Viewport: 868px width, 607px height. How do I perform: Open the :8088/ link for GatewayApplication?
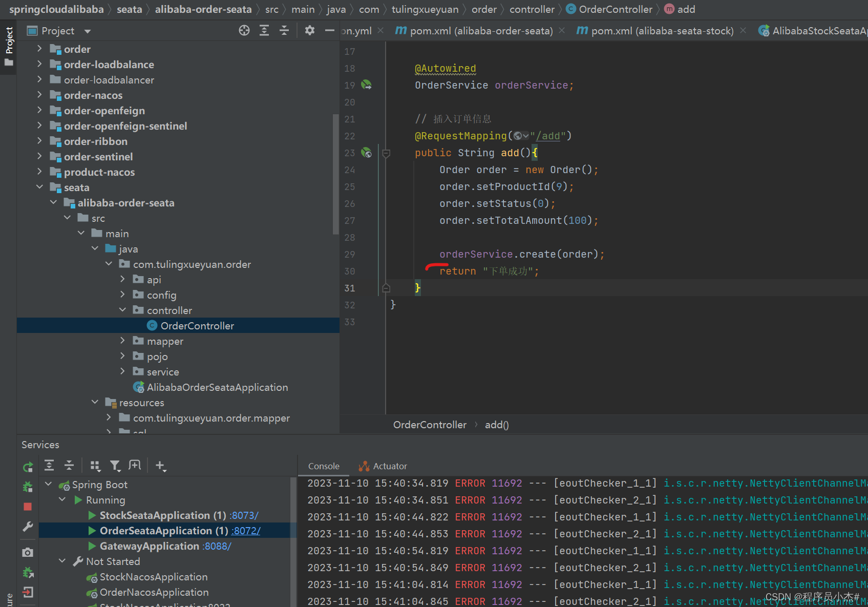217,546
